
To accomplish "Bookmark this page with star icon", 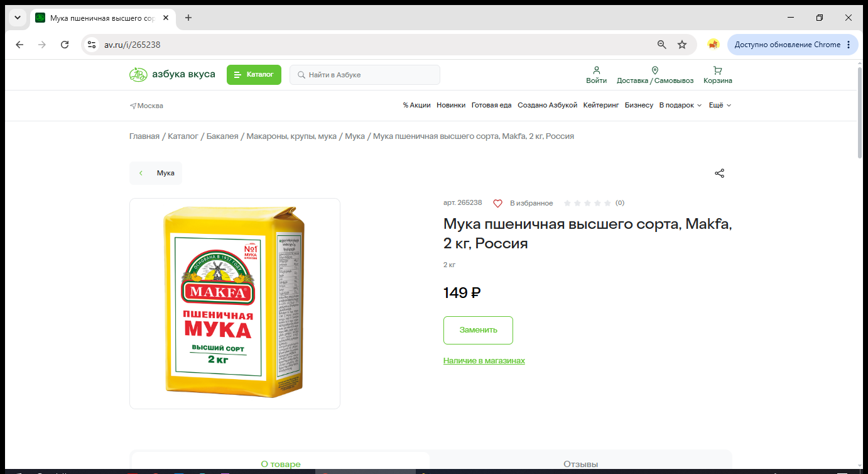I will point(682,45).
